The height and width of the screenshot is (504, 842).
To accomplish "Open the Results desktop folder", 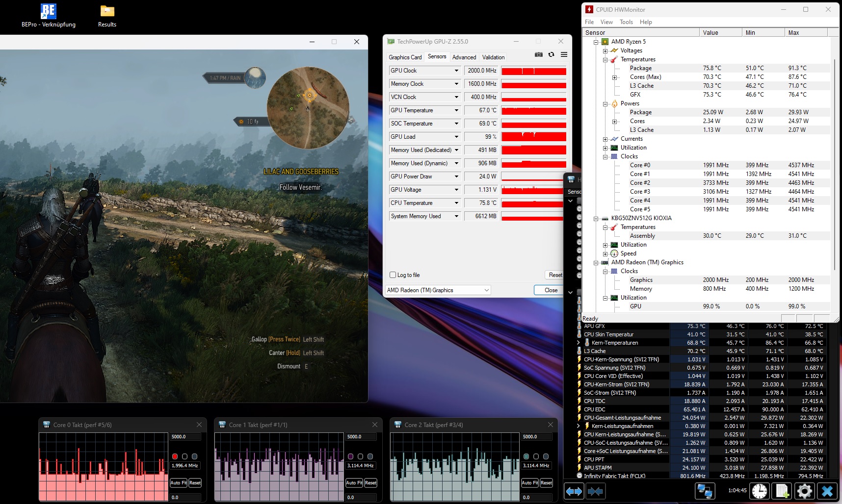I will tap(107, 15).
